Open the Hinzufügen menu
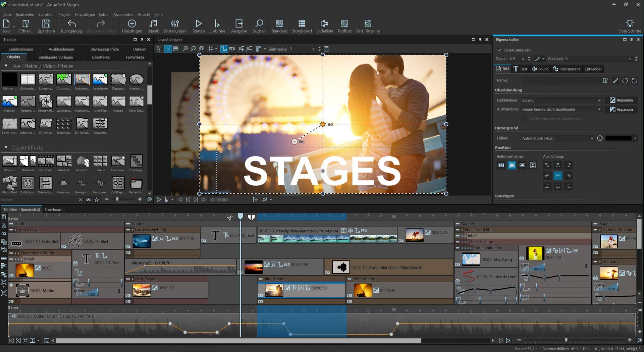The image size is (644, 352). click(x=85, y=14)
